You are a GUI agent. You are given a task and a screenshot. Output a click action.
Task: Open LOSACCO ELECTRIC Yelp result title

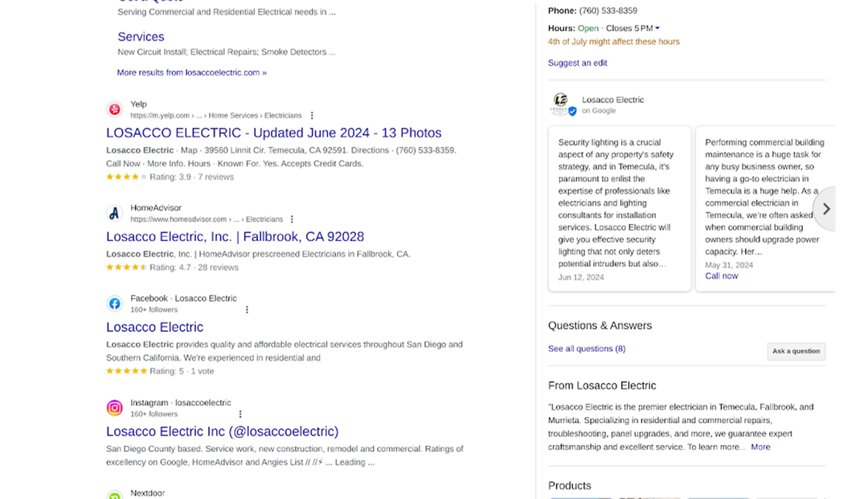click(273, 133)
